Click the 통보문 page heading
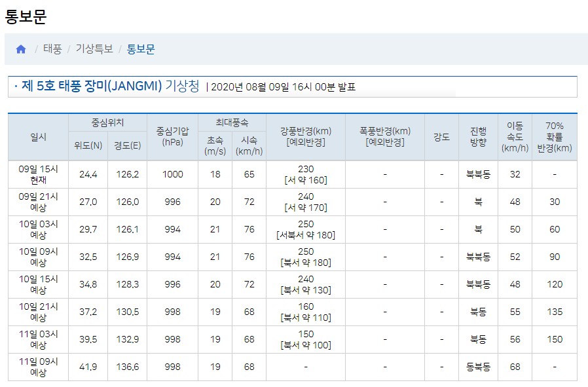588x387 pixels. pos(26,16)
